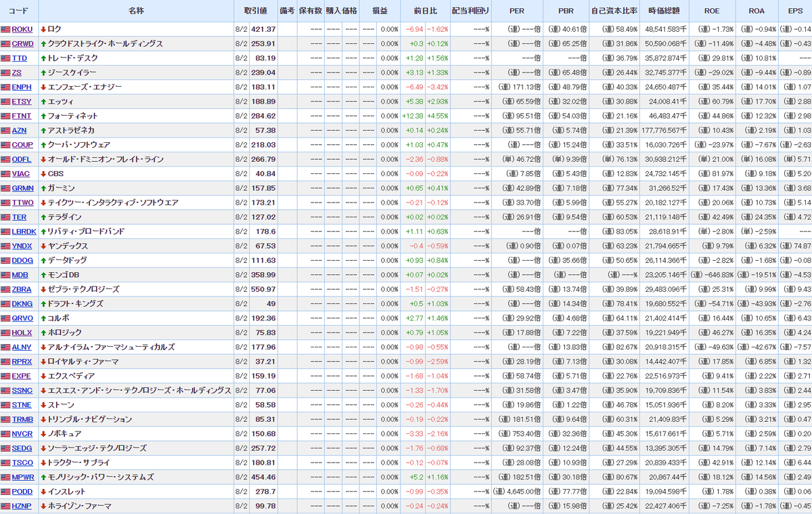812x514 pixels.
Task: Click the red down arrow for ストーン
Action: tap(43, 405)
